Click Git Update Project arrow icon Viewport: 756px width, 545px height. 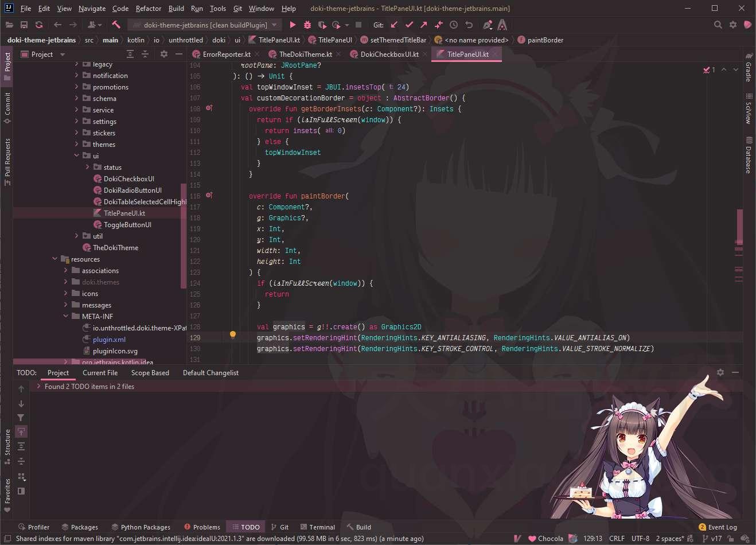[x=394, y=25]
